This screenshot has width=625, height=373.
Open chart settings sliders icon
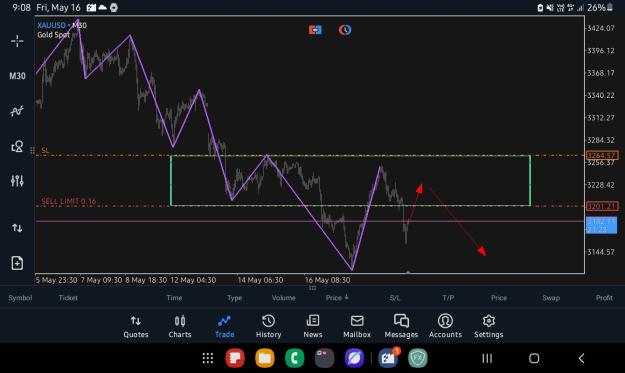[x=17, y=181]
